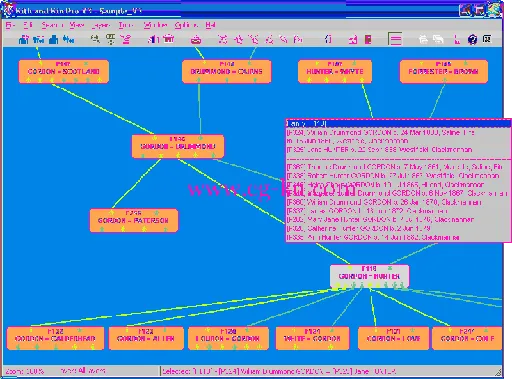Click the third pink icon in the six-icon group
The height and width of the screenshot is (379, 512).
coord(254,40)
